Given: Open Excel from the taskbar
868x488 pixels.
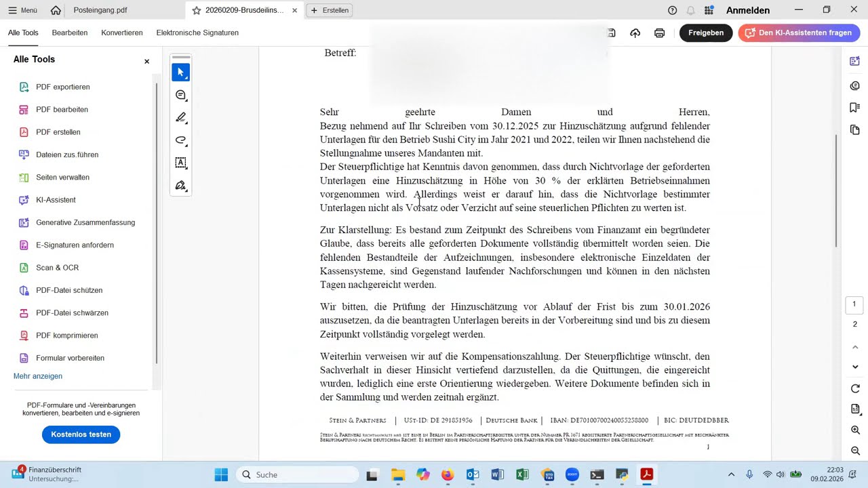Looking at the screenshot, I should tap(521, 474).
